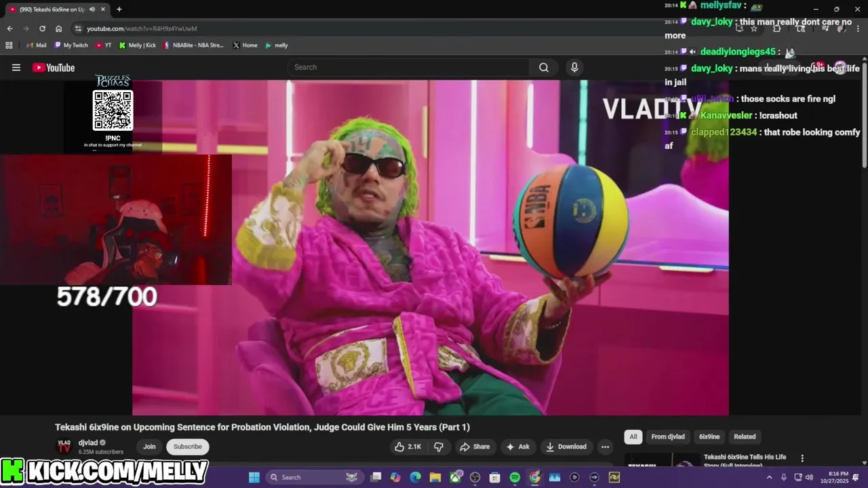Select the URL in the address bar
This screenshot has height=488, width=868.
click(x=142, y=28)
